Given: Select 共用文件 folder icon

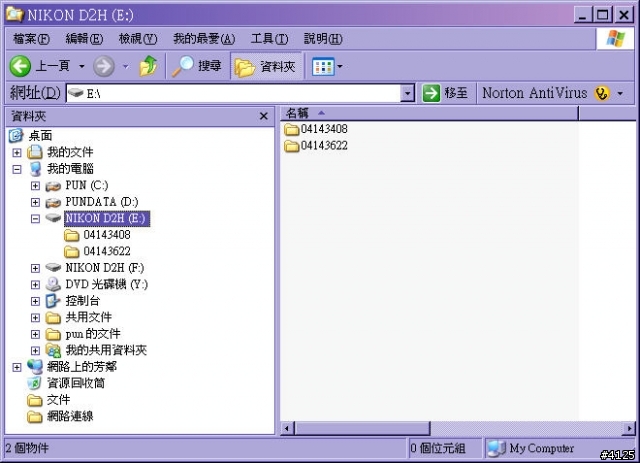Looking at the screenshot, I should point(53,318).
